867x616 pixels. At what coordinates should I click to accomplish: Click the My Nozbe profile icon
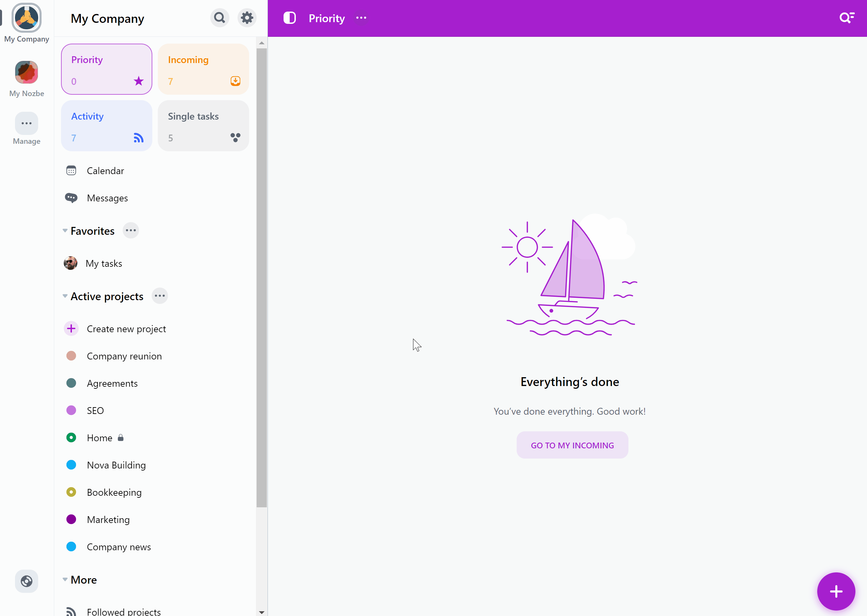point(27,72)
